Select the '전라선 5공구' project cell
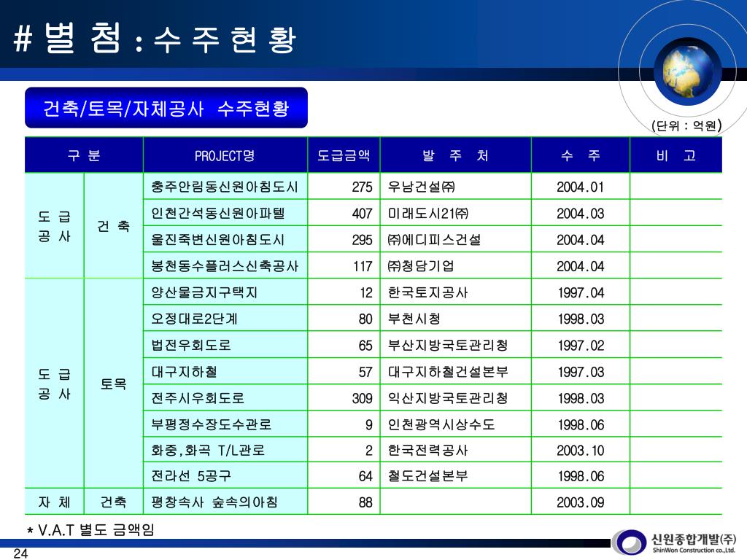747x560 pixels. click(225, 475)
